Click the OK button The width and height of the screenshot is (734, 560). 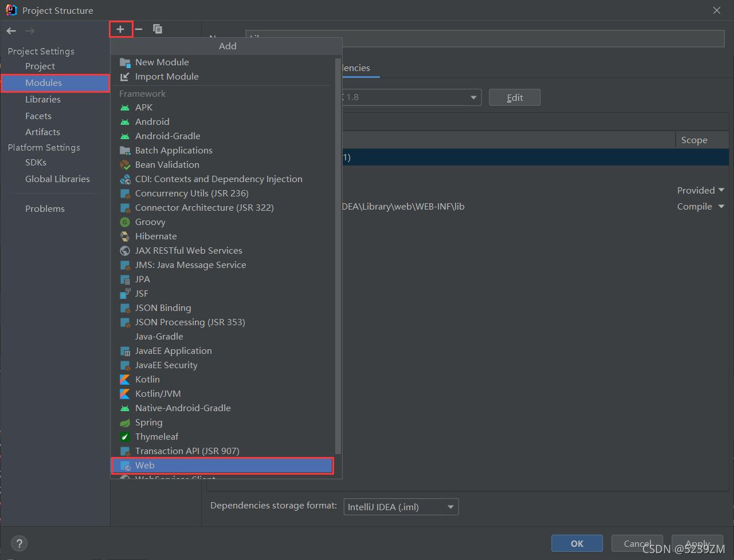tap(577, 543)
